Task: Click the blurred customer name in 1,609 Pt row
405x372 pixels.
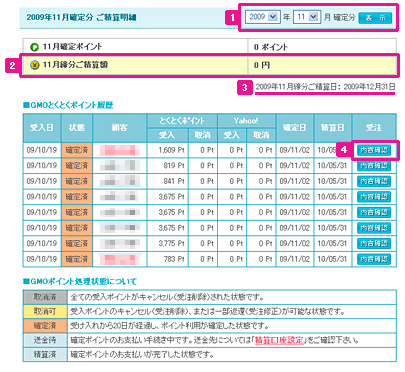Action: coord(120,150)
